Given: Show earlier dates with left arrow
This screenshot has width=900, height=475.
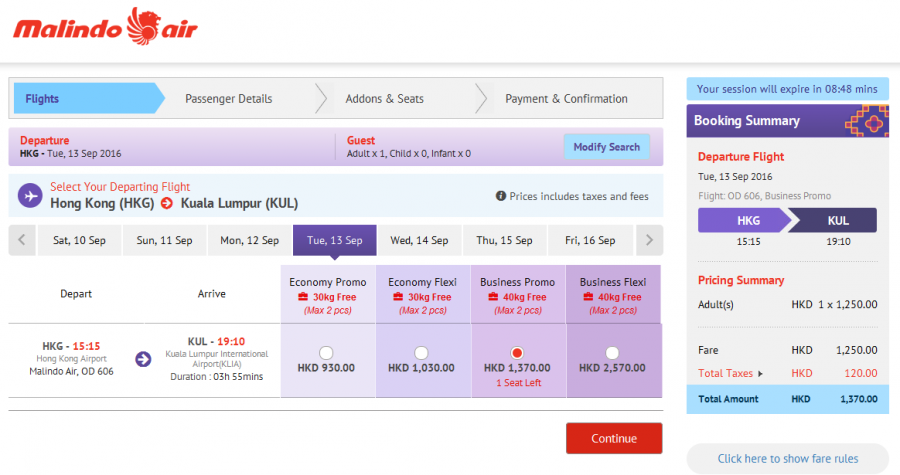Looking at the screenshot, I should [x=22, y=240].
